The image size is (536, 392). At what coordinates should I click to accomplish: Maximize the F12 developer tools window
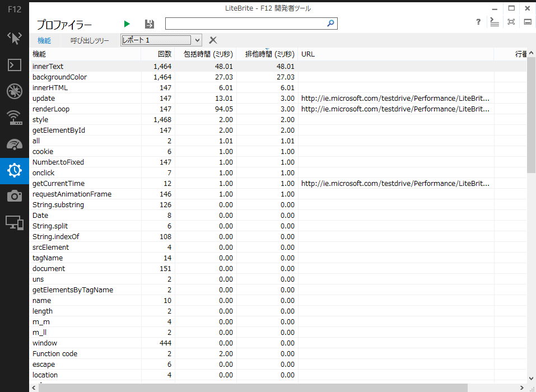511,8
